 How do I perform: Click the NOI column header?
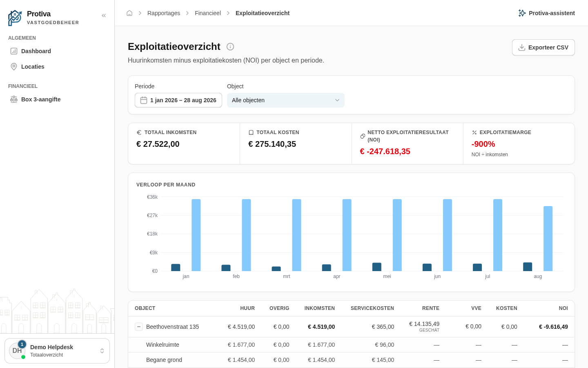[x=563, y=308]
